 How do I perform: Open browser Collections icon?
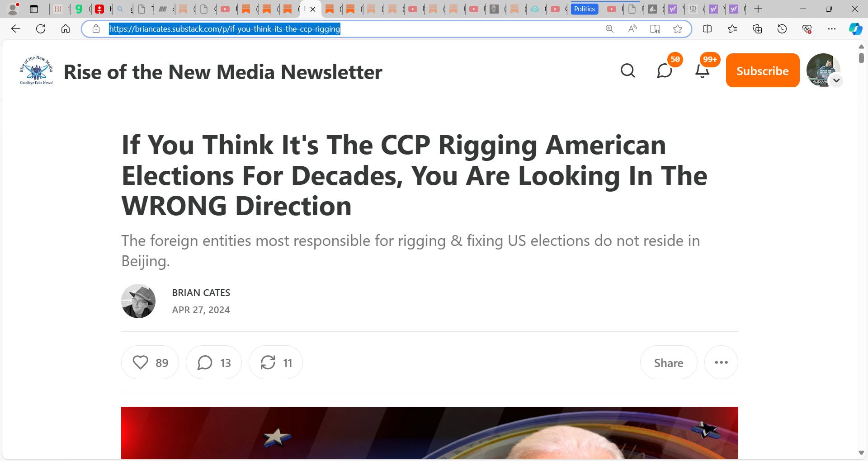(x=757, y=29)
